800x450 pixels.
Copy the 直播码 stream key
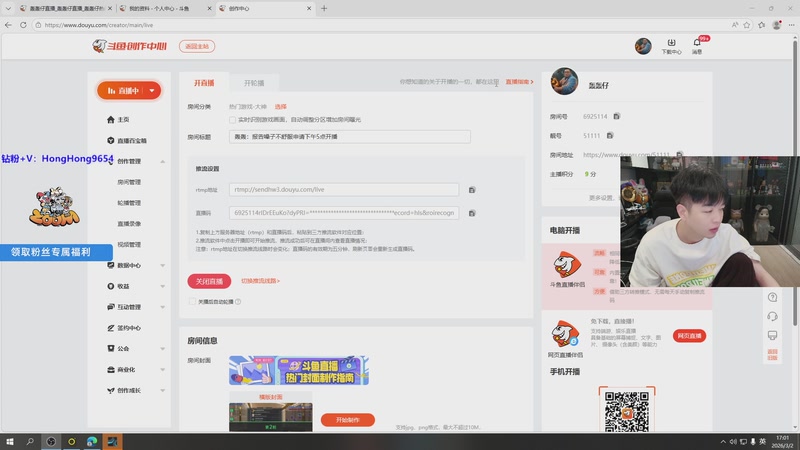(472, 213)
